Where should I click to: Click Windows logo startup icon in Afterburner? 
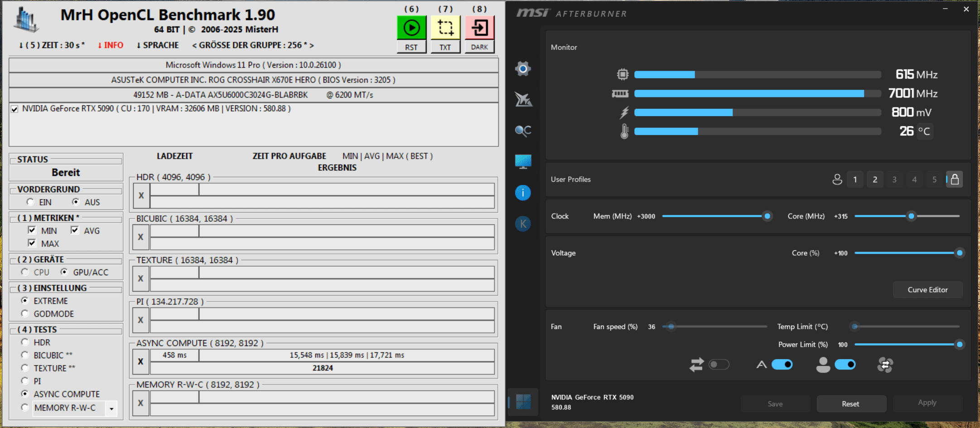[523, 402]
